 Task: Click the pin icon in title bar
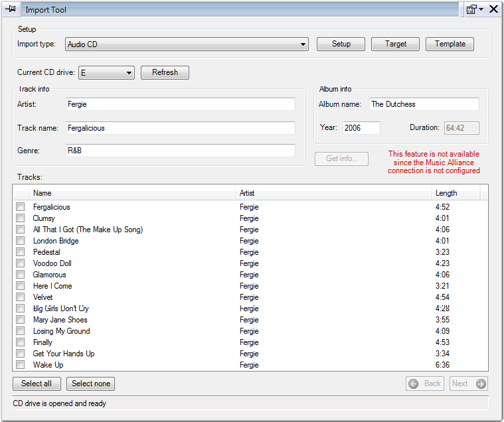tap(11, 9)
